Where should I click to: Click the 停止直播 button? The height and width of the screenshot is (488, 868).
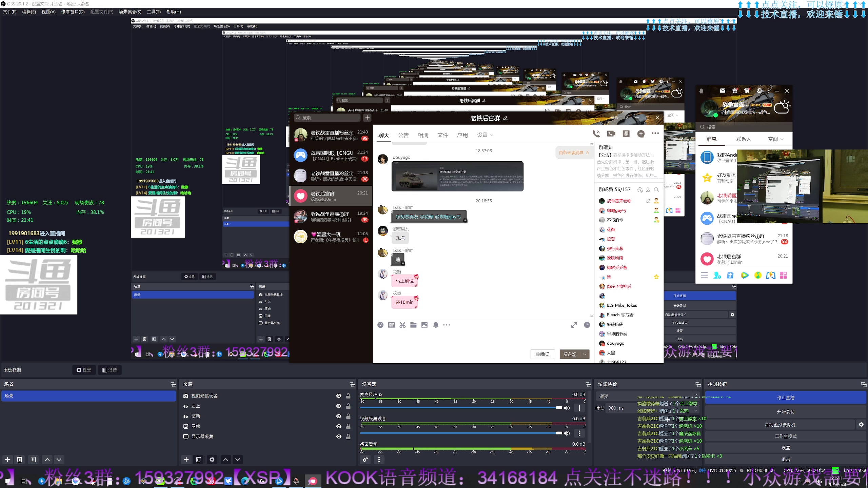[786, 398]
